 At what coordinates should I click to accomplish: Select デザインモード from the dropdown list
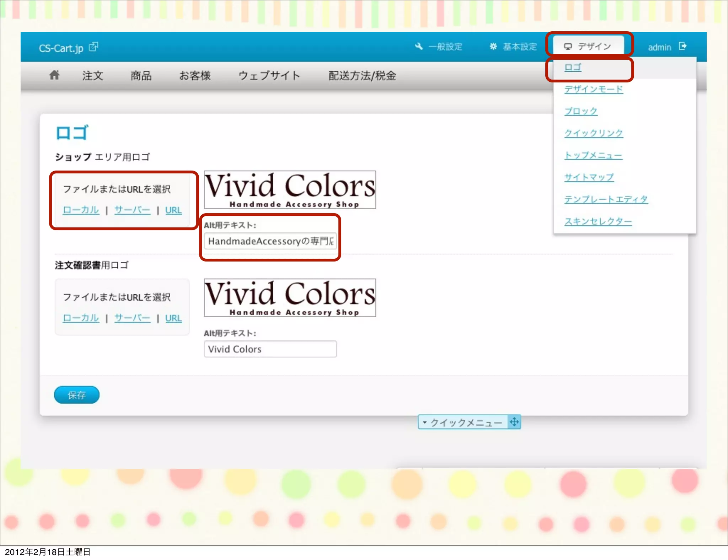(594, 89)
